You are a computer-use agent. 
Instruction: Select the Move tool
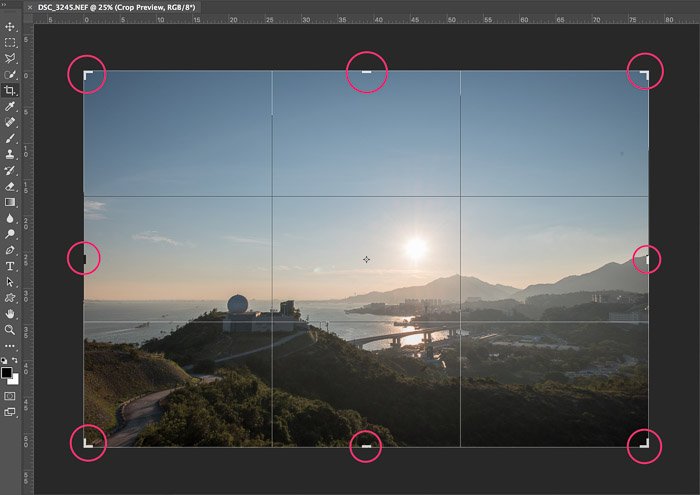pyautogui.click(x=10, y=26)
